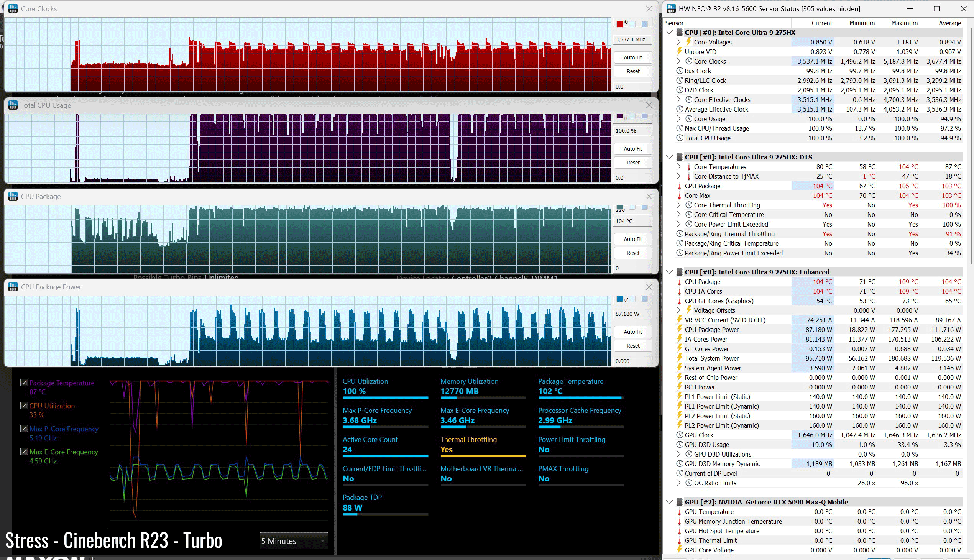Click the clock icon beside Total CPU Usage row
Image resolution: width=974 pixels, height=560 pixels.
pos(680,138)
